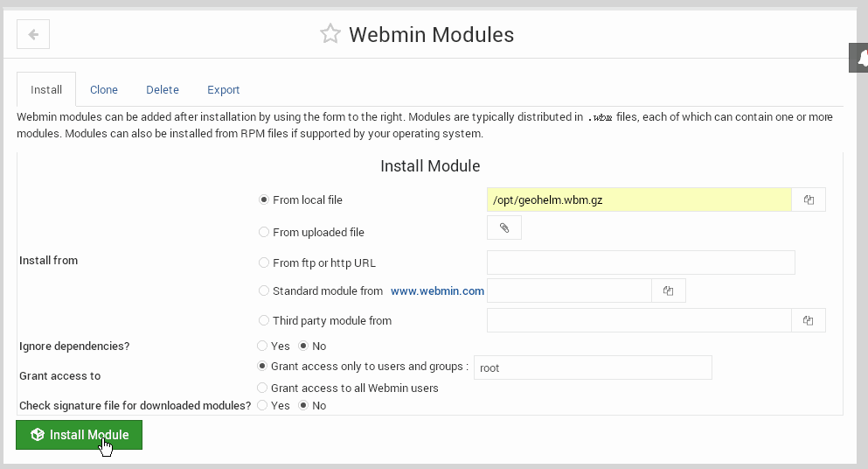868x469 pixels.
Task: Open the third party module chooser icon
Action: [809, 320]
